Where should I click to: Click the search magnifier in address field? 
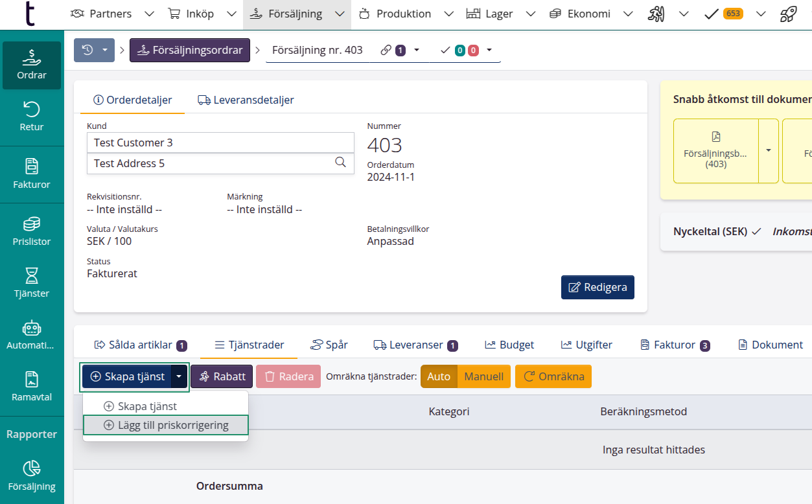click(x=340, y=163)
